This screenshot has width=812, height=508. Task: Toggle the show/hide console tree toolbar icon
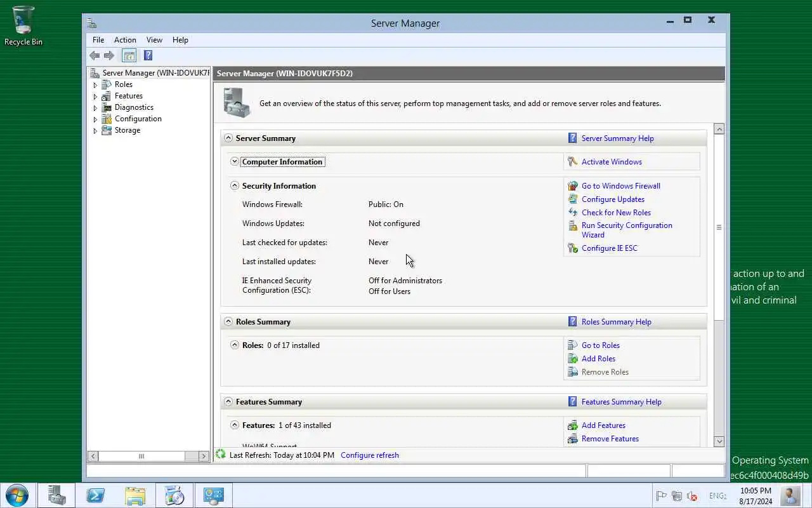point(129,55)
